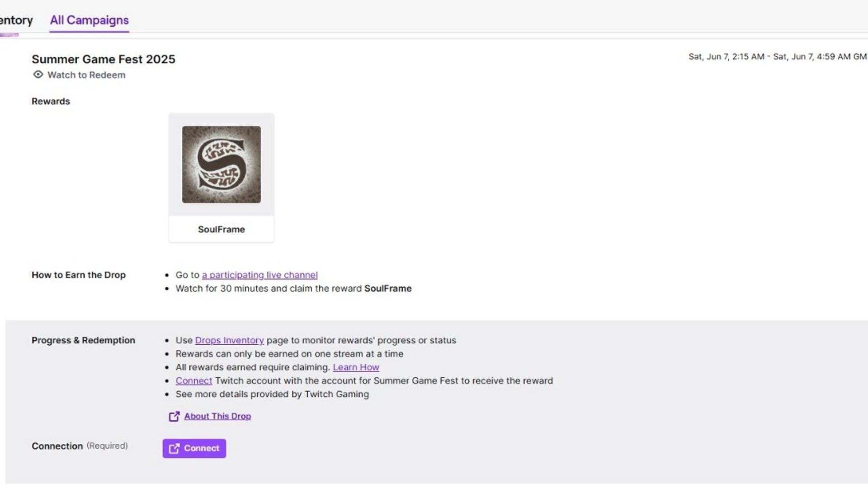Open the SoulFrame S-logo reward image
The height and width of the screenshot is (488, 868).
tap(221, 164)
